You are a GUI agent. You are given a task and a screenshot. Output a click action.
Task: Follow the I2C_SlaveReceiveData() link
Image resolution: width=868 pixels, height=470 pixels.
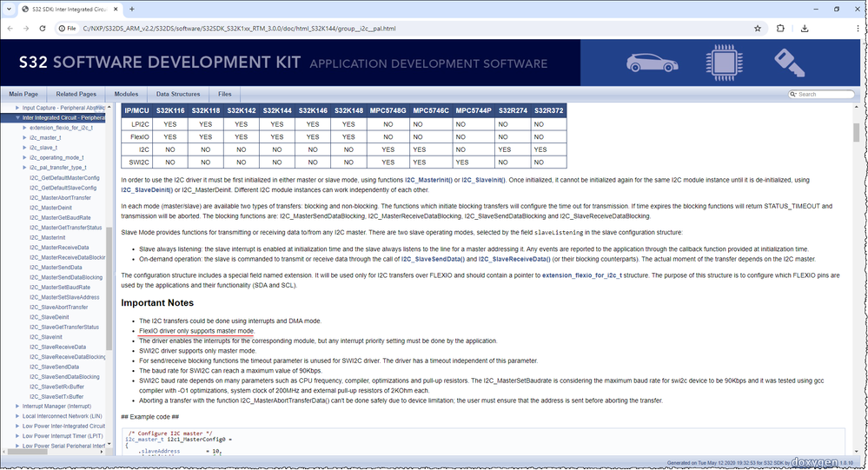tap(515, 259)
